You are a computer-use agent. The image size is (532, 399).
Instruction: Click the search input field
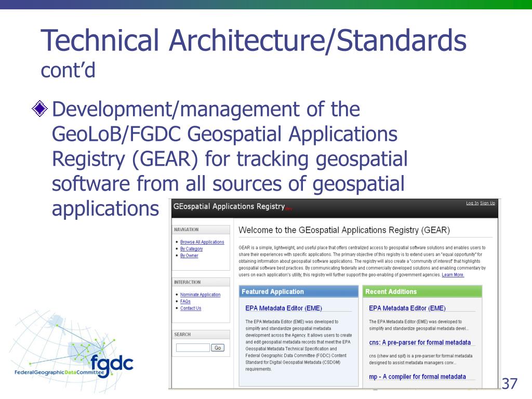click(193, 348)
